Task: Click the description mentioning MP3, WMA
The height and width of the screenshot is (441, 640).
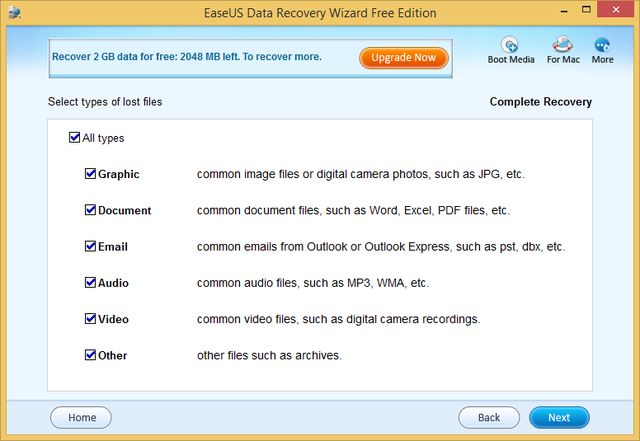Action: [313, 283]
